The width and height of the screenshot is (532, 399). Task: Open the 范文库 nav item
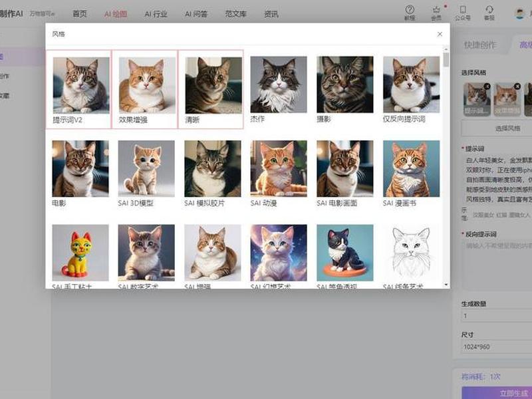click(236, 14)
